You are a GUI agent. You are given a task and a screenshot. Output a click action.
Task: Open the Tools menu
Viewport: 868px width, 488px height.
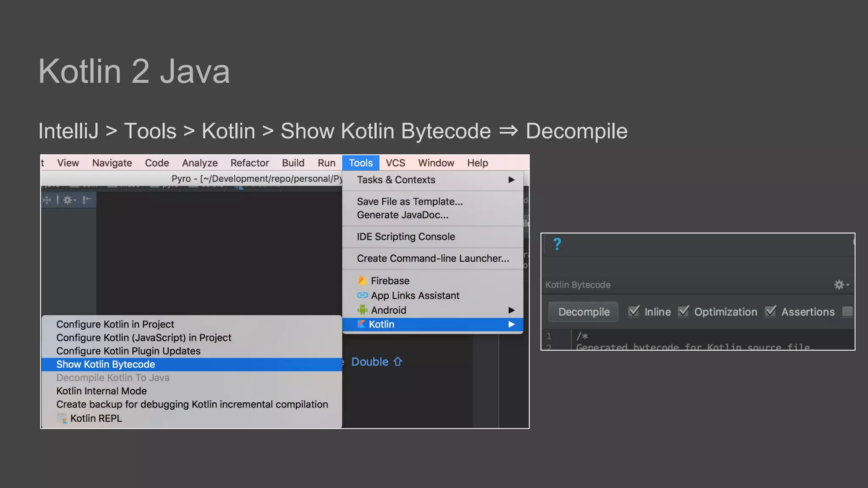pyautogui.click(x=361, y=163)
